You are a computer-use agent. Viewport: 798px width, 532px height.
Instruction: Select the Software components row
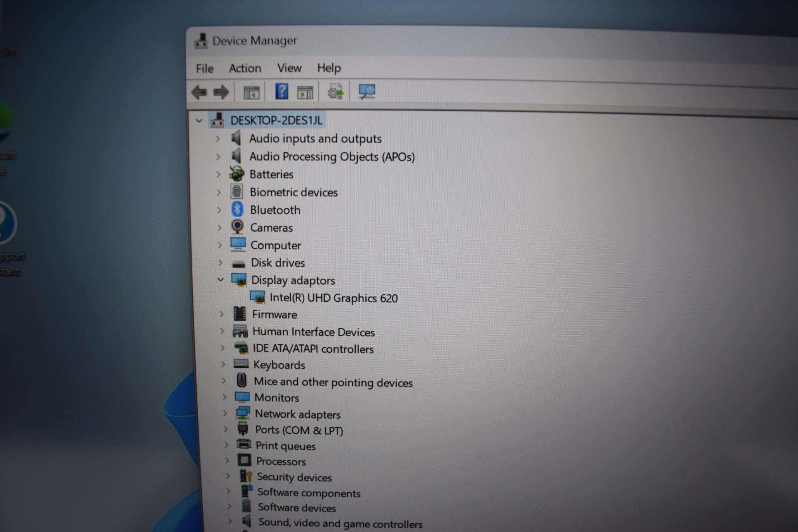(x=309, y=492)
